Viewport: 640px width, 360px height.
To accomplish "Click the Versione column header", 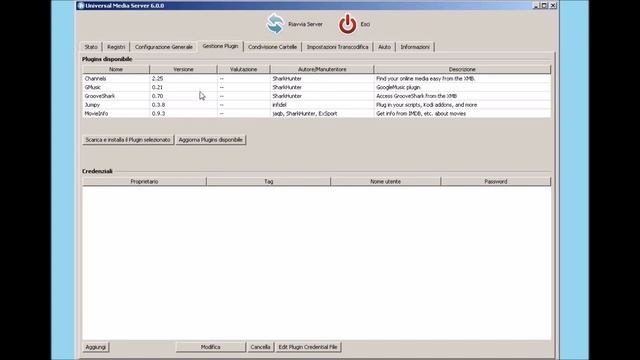I will (x=183, y=69).
